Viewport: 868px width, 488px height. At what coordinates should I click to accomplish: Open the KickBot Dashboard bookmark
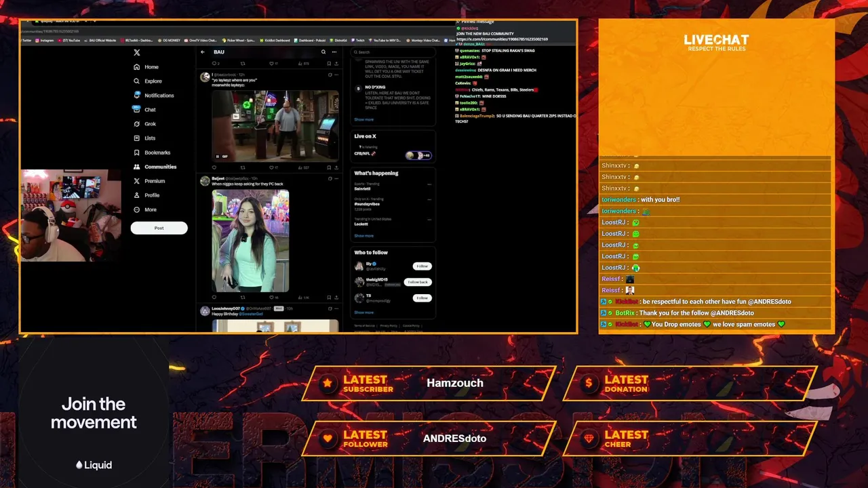(x=275, y=40)
